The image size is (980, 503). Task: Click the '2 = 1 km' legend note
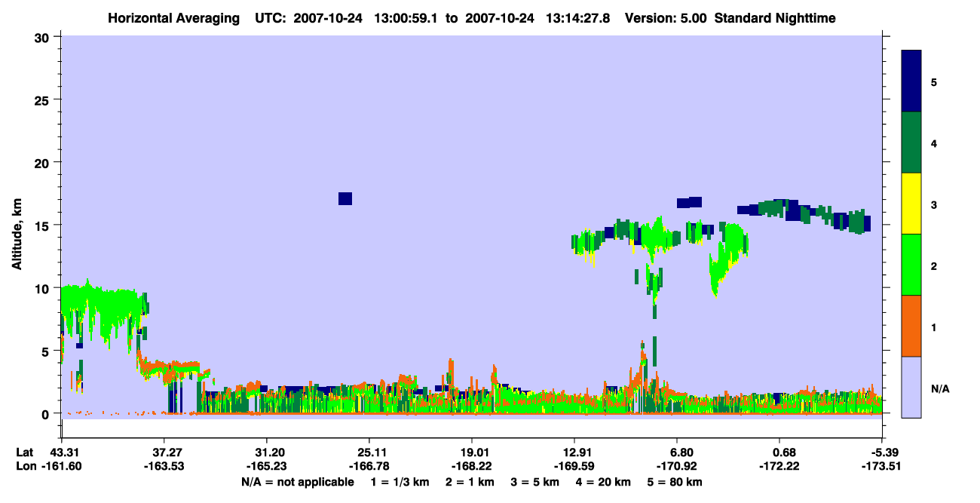(x=470, y=482)
